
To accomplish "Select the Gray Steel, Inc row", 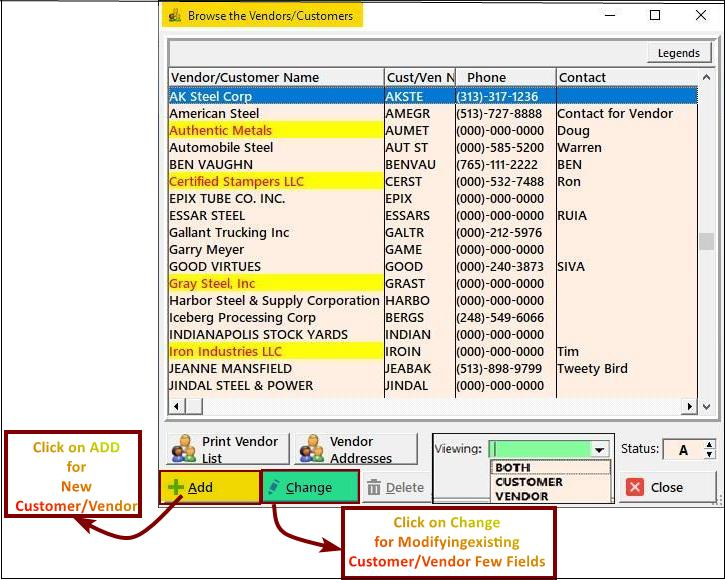I will pyautogui.click(x=433, y=284).
